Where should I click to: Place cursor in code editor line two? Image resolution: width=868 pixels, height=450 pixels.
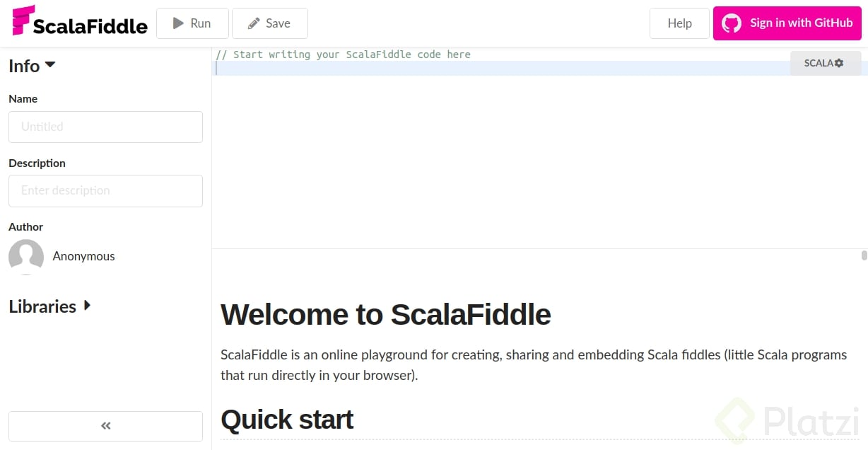pyautogui.click(x=502, y=69)
